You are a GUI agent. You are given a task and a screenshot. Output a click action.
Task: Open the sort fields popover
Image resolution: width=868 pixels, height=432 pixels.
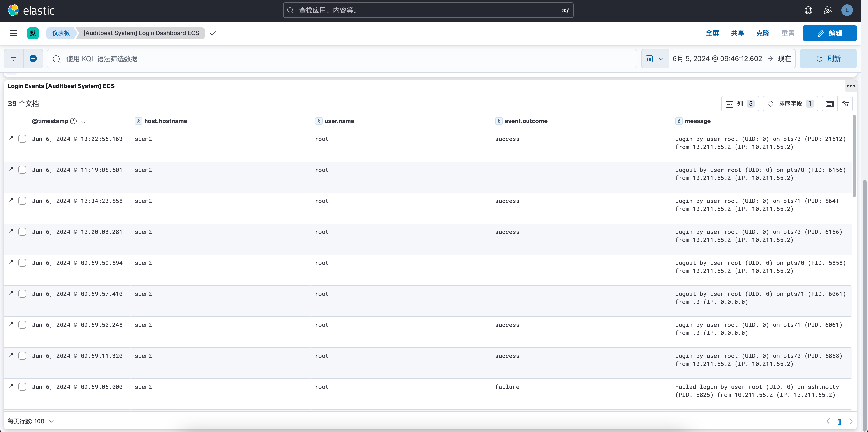[790, 104]
